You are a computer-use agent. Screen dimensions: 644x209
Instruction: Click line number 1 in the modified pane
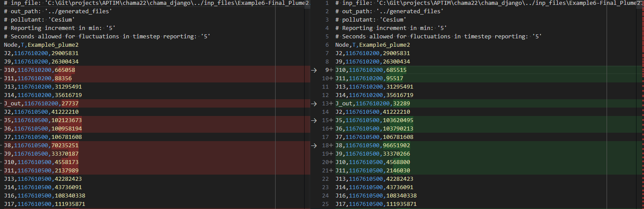pyautogui.click(x=327, y=3)
